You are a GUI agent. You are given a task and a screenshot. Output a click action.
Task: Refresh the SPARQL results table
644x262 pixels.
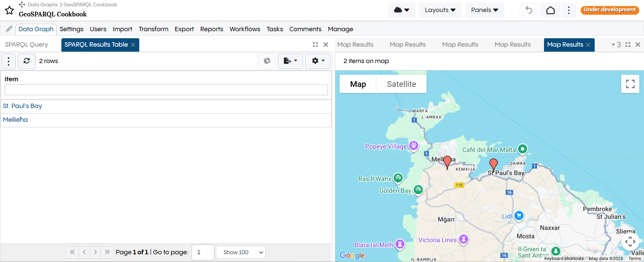coord(27,61)
